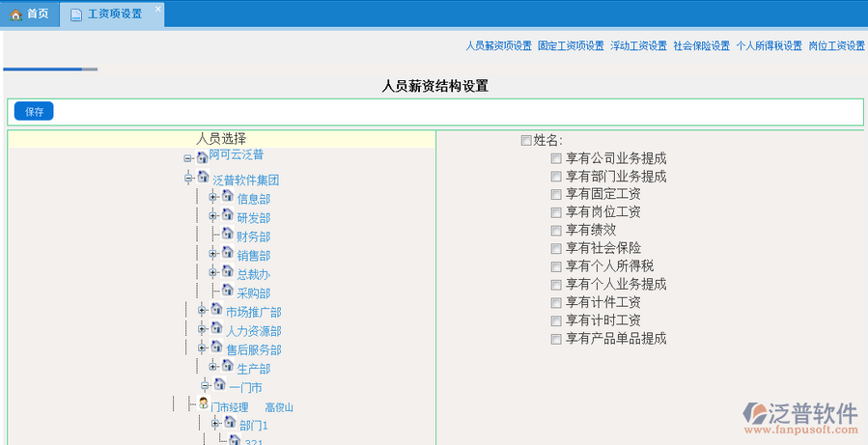
Task: Expand the 销售部 tree node
Action: click(x=213, y=254)
